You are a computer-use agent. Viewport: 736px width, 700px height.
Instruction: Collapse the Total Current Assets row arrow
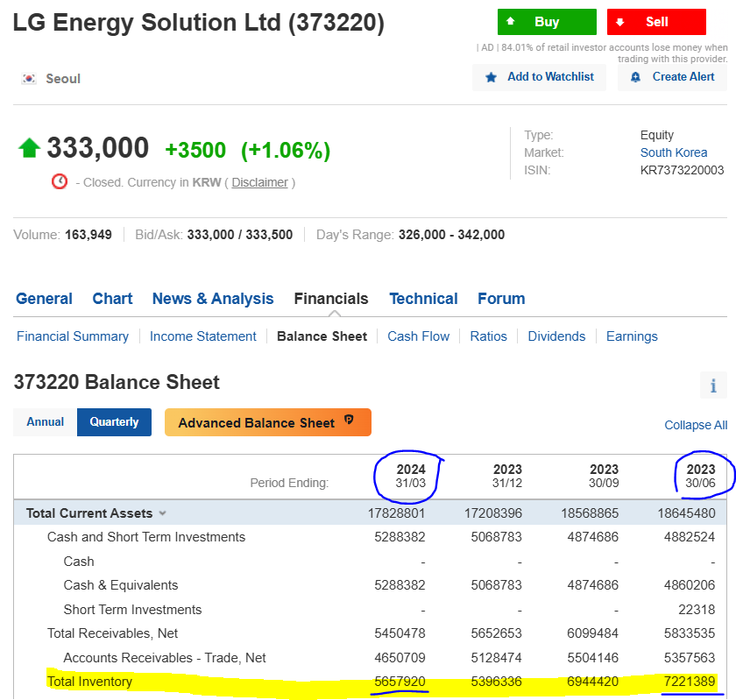coord(162,513)
